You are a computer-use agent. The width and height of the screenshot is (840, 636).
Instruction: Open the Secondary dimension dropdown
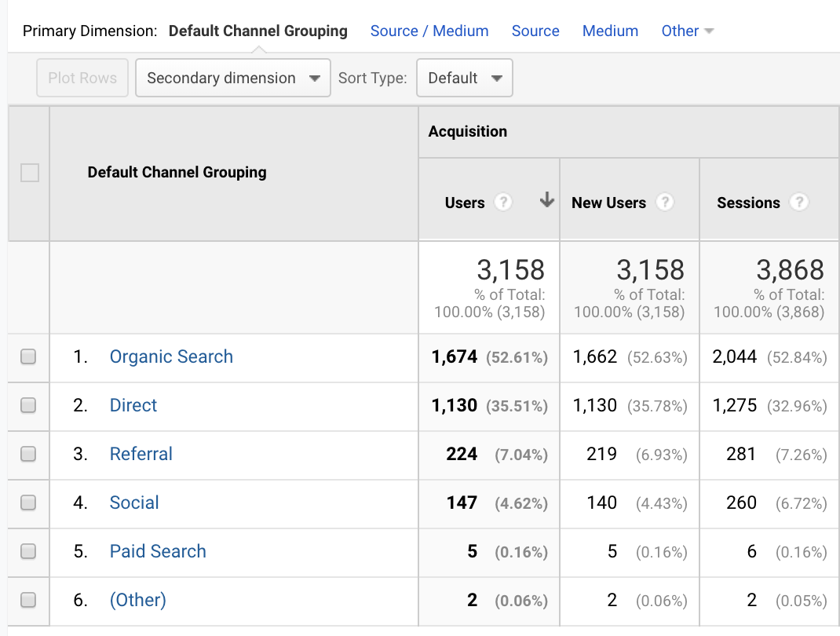point(233,78)
